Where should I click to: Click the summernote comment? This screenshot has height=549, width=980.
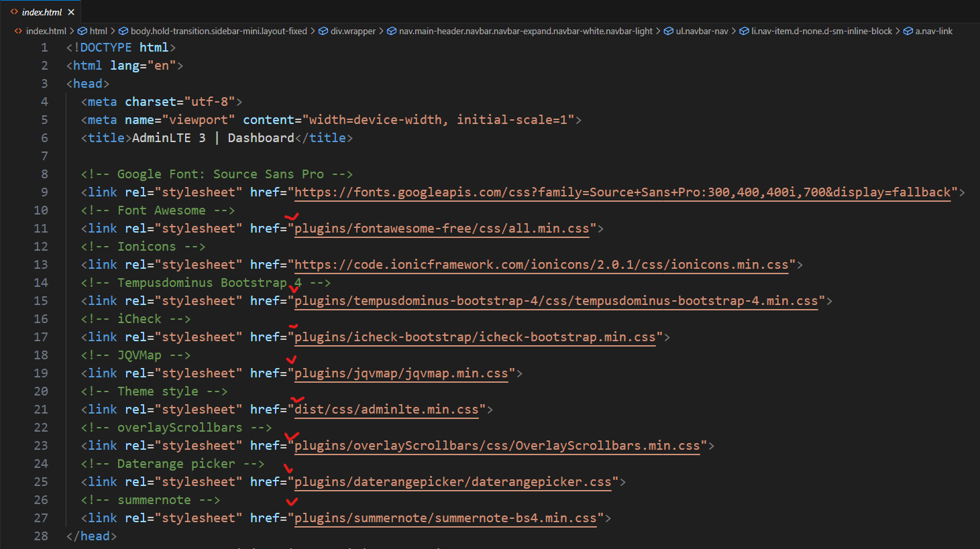[150, 500]
